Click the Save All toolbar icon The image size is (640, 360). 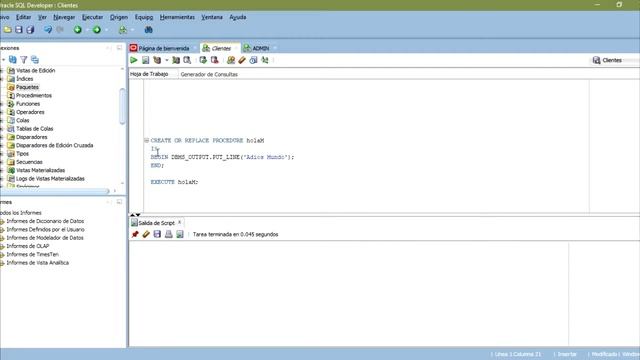click(x=30, y=30)
